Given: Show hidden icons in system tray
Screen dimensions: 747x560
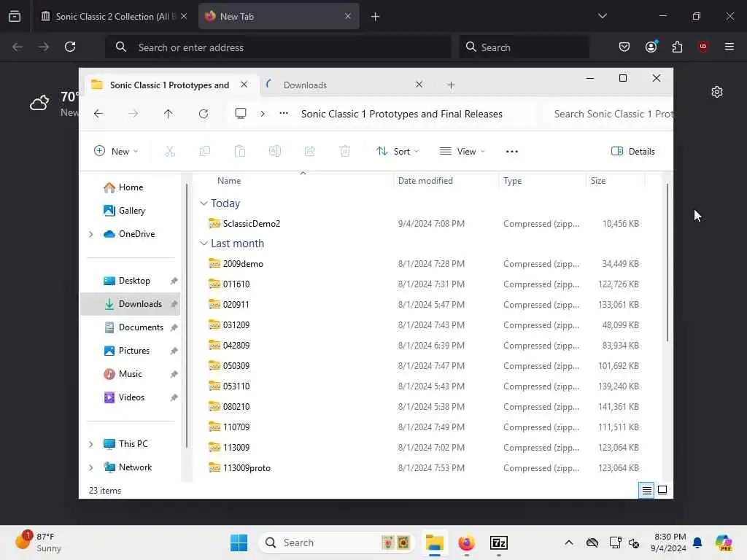Looking at the screenshot, I should click(x=569, y=542).
